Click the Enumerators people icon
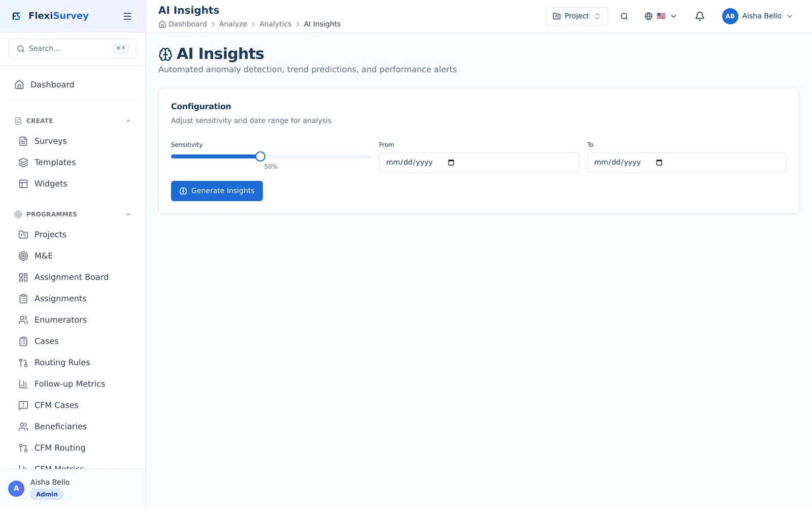The width and height of the screenshot is (812, 508). (x=23, y=320)
